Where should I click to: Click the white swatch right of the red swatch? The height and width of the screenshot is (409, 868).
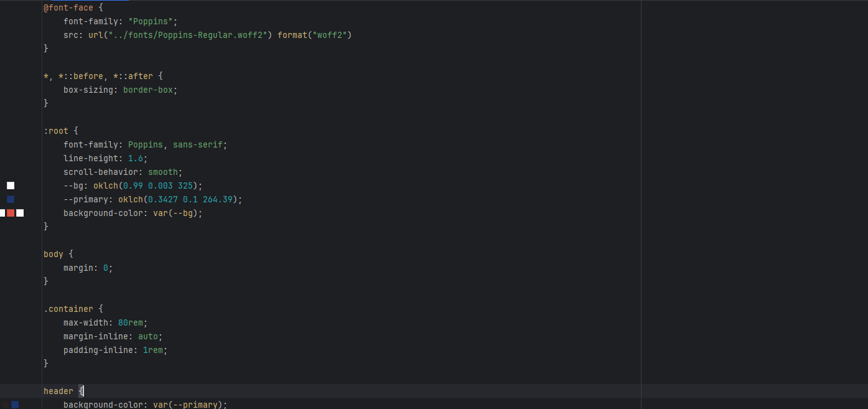[20, 213]
